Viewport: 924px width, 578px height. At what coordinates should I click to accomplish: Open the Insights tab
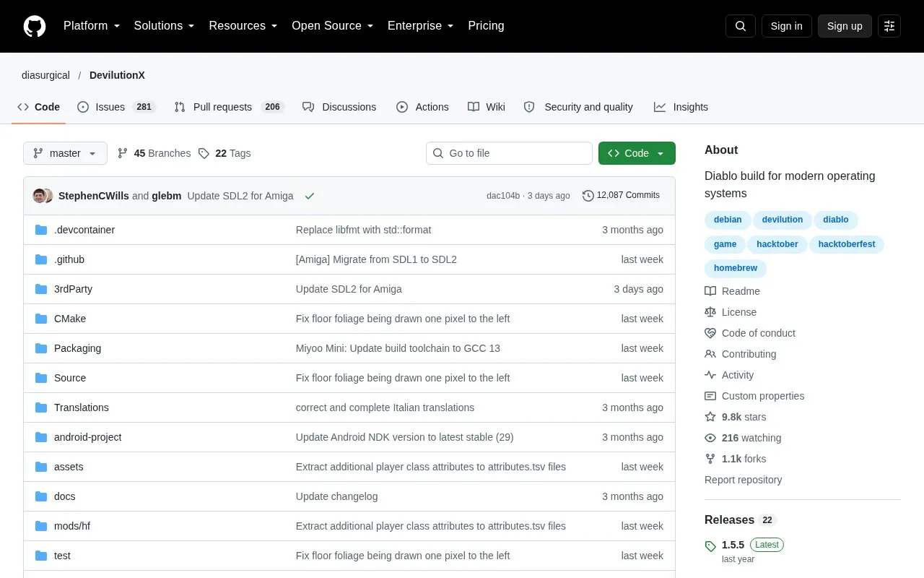coord(681,107)
